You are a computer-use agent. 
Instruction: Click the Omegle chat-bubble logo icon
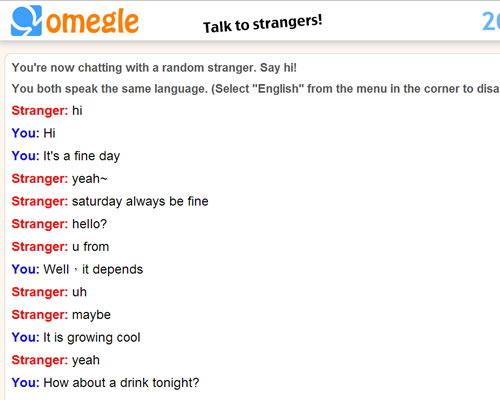tap(26, 21)
